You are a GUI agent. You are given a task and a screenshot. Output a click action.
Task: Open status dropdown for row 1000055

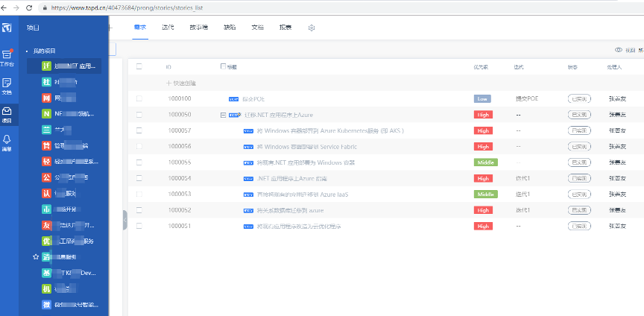[x=579, y=162]
